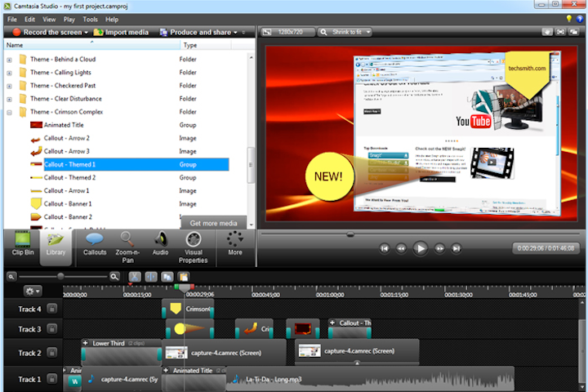Open the Help menu

[x=112, y=20]
